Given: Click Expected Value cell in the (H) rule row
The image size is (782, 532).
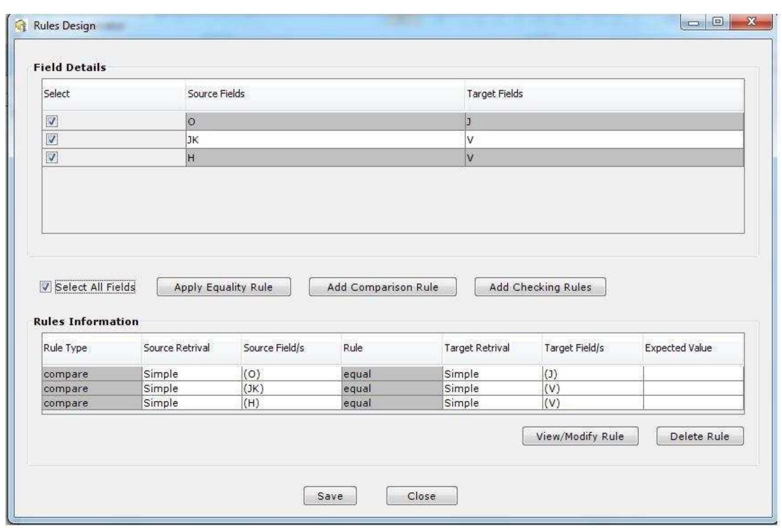Looking at the screenshot, I should pyautogui.click(x=693, y=403).
